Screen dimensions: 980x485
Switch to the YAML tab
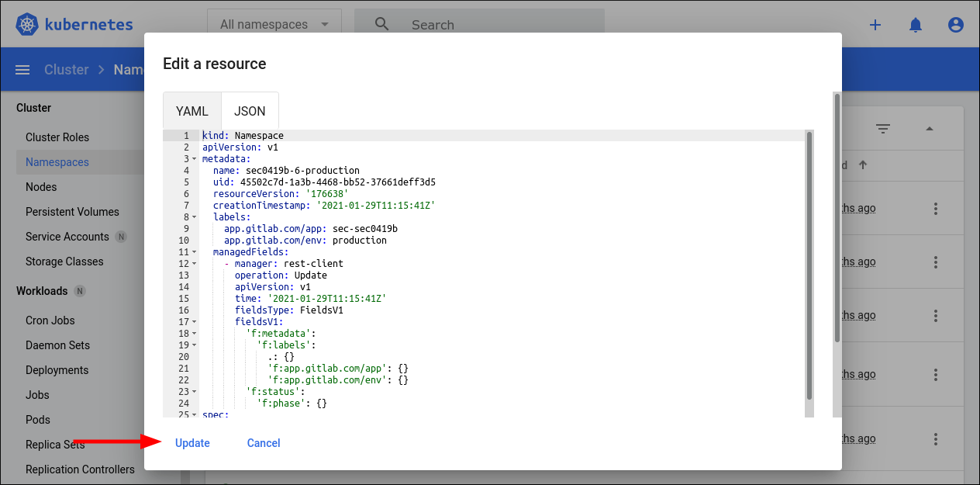coord(192,111)
